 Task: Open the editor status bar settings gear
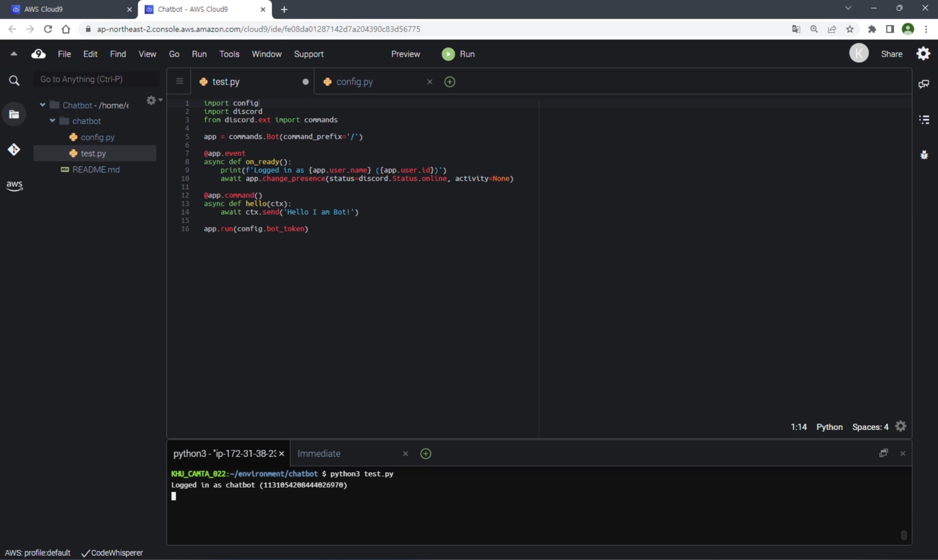tap(900, 426)
